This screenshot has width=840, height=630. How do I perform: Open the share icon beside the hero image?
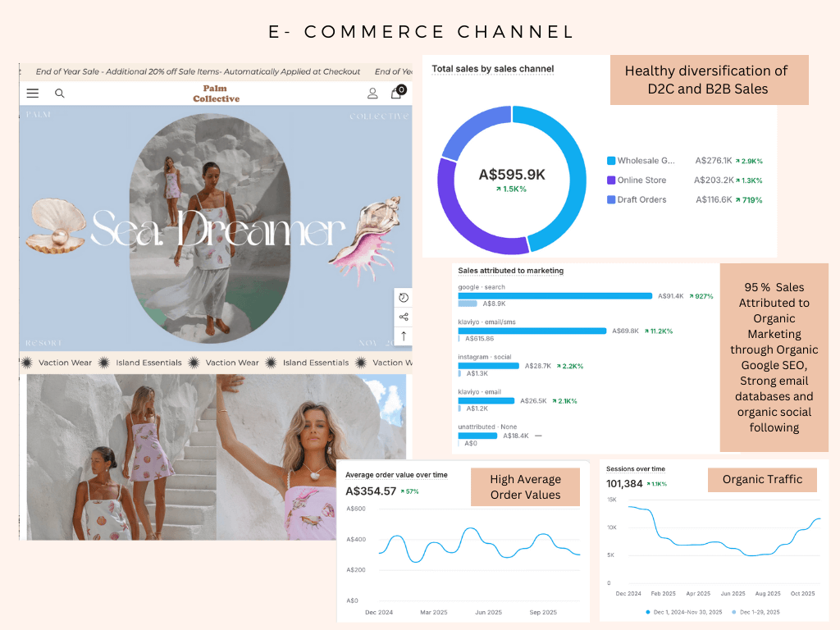(x=403, y=317)
